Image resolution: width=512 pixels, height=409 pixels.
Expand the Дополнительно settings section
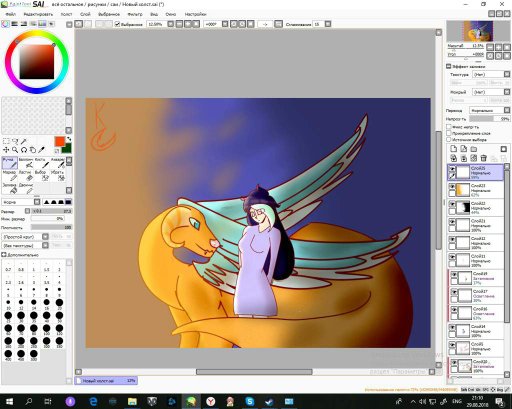[x=4, y=255]
